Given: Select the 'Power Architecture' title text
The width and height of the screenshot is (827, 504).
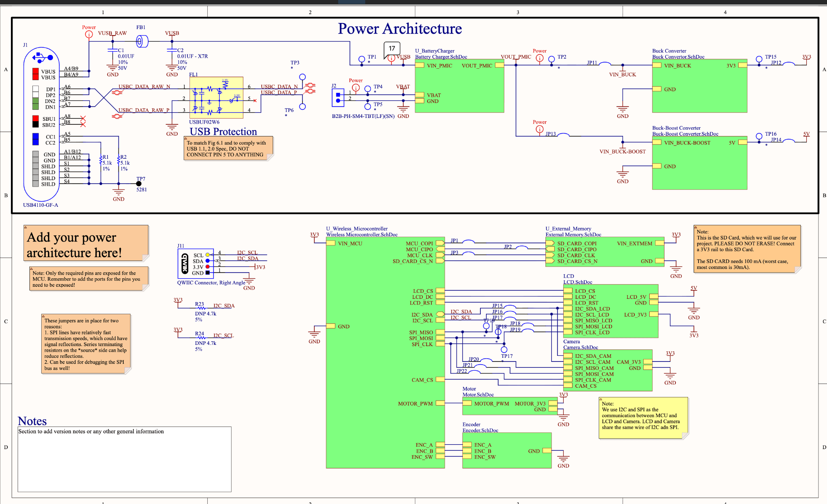Looking at the screenshot, I should 400,29.
